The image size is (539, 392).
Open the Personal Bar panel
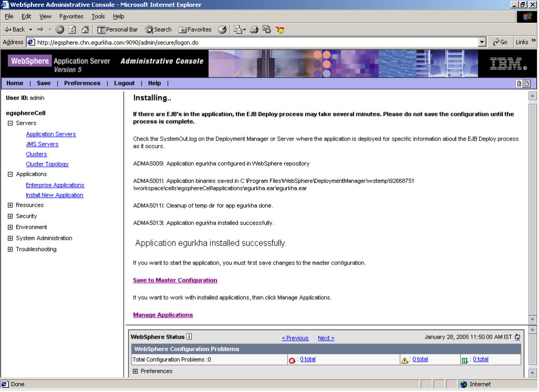click(x=117, y=29)
